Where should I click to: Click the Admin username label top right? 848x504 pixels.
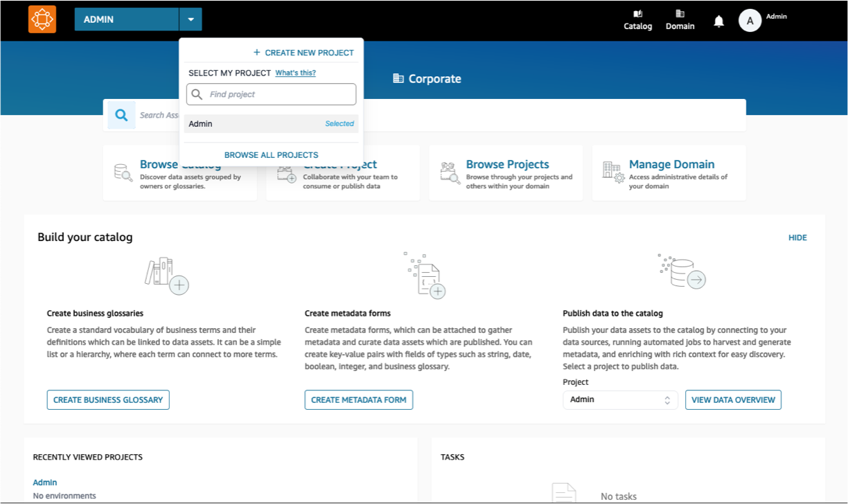[x=776, y=16]
